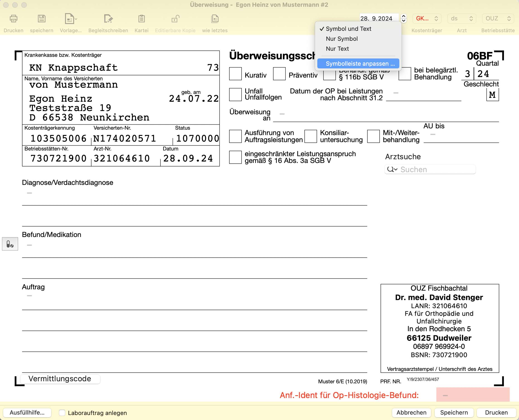Click the wie letztes document icon

pos(215,19)
